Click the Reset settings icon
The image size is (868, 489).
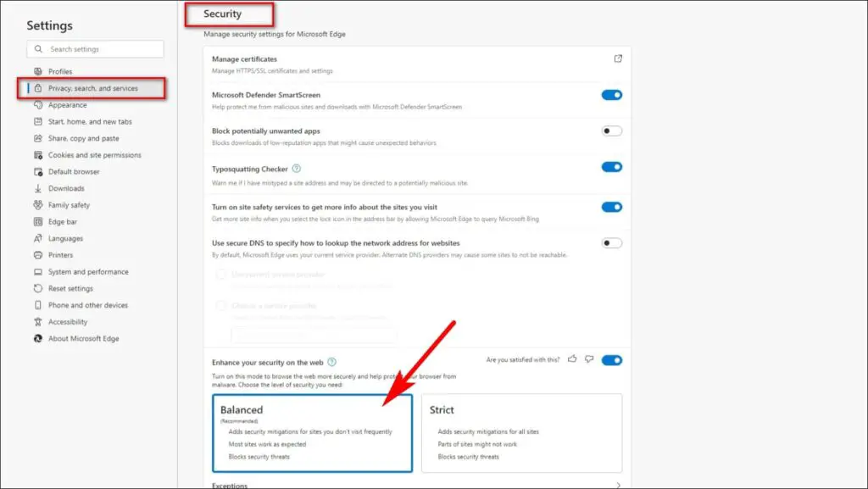(38, 289)
